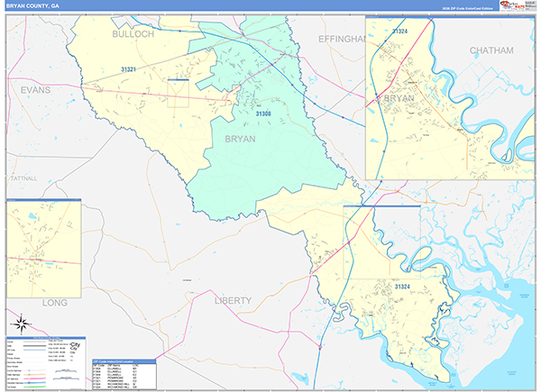Select ZIP code label 31308
The width and height of the screenshot is (541, 392).
263,114
